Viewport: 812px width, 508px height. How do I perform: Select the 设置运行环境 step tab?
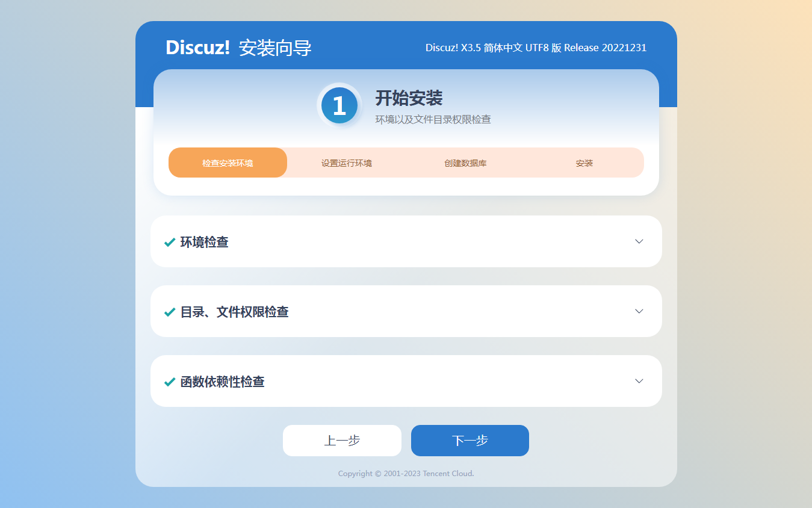[346, 163]
